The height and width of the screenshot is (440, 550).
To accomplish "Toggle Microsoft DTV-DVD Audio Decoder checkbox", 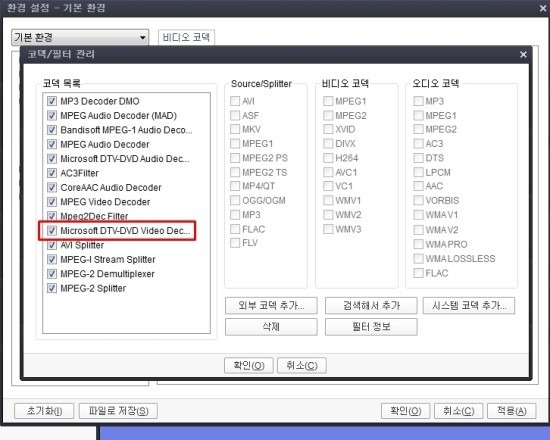I will 52,159.
